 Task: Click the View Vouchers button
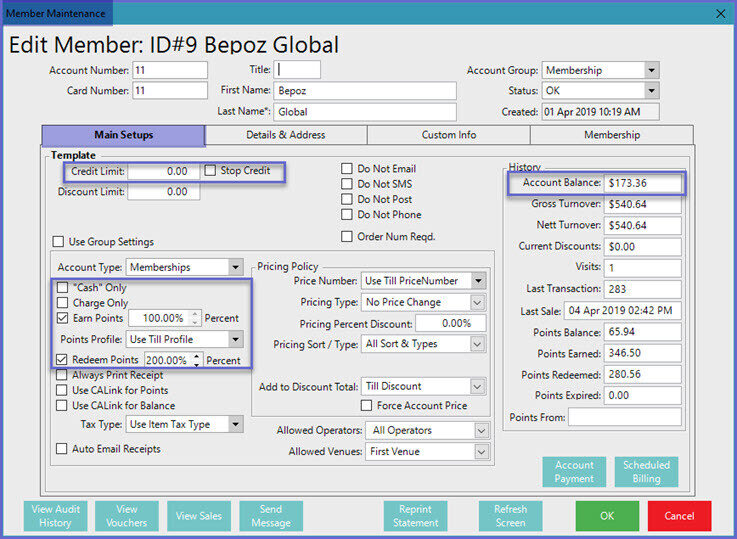(x=127, y=516)
